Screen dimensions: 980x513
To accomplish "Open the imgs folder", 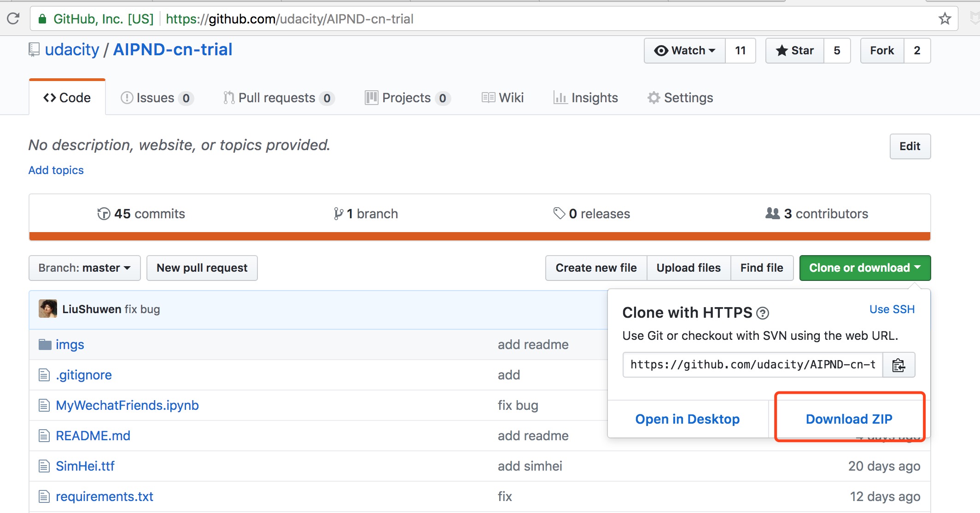I will pyautogui.click(x=70, y=344).
